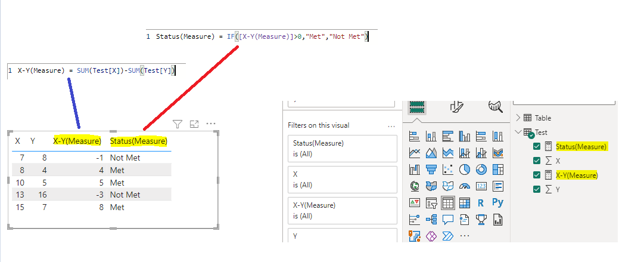Select the Donut chart visual

pyautogui.click(x=481, y=169)
